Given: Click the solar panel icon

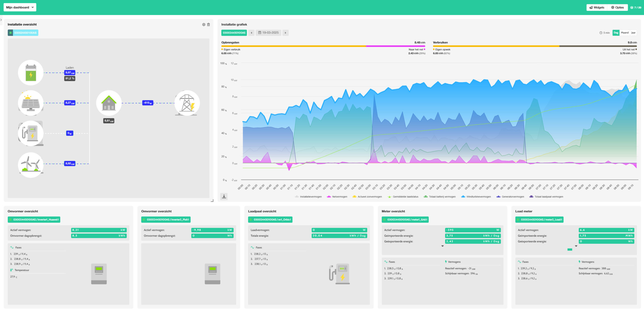Looking at the screenshot, I should click(x=31, y=103).
